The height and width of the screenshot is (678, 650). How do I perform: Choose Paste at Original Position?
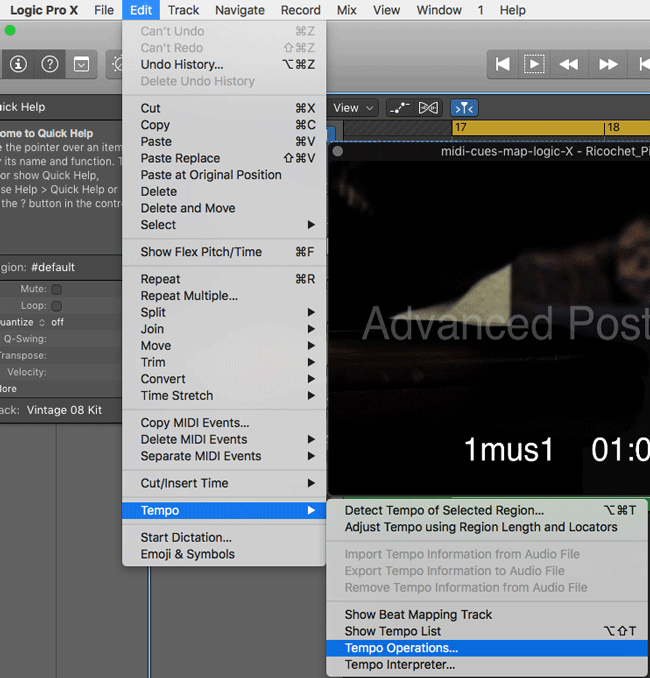point(224,175)
